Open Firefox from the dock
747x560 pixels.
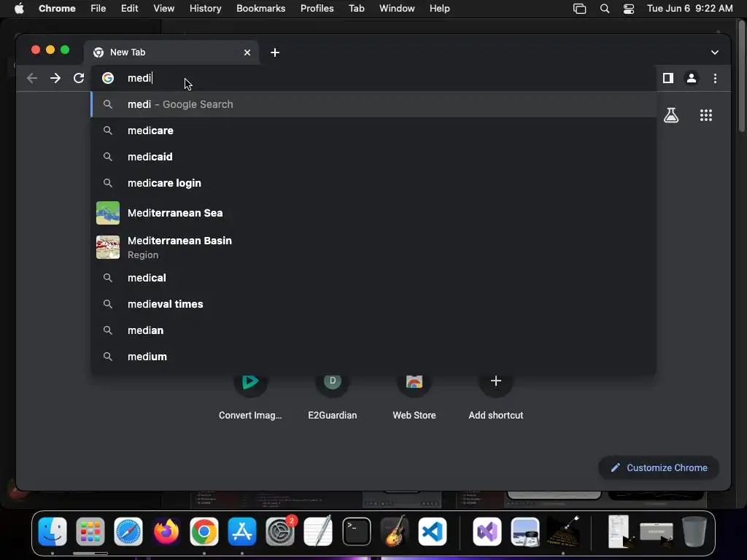coord(166,531)
